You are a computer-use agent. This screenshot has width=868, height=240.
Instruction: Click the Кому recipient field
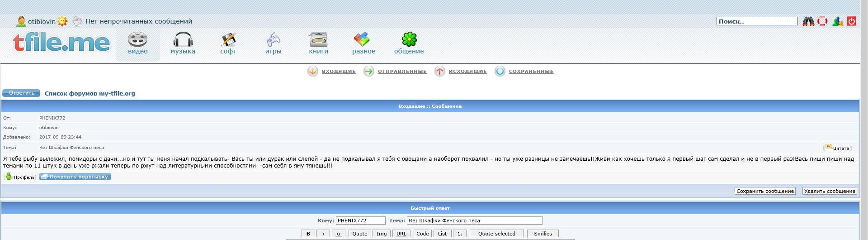pos(360,221)
